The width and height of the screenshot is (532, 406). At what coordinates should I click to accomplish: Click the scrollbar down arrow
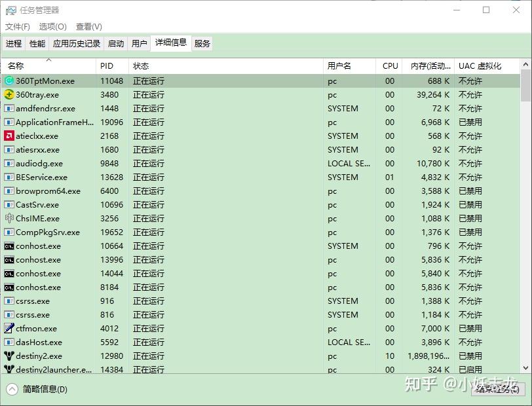point(525,367)
